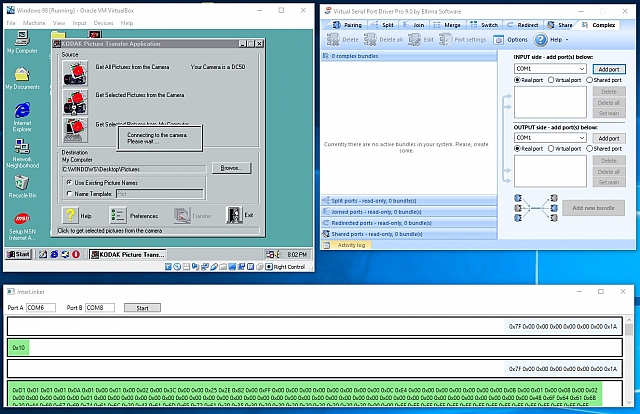
Task: Select Shared port for OUTPUT side
Action: click(592, 148)
